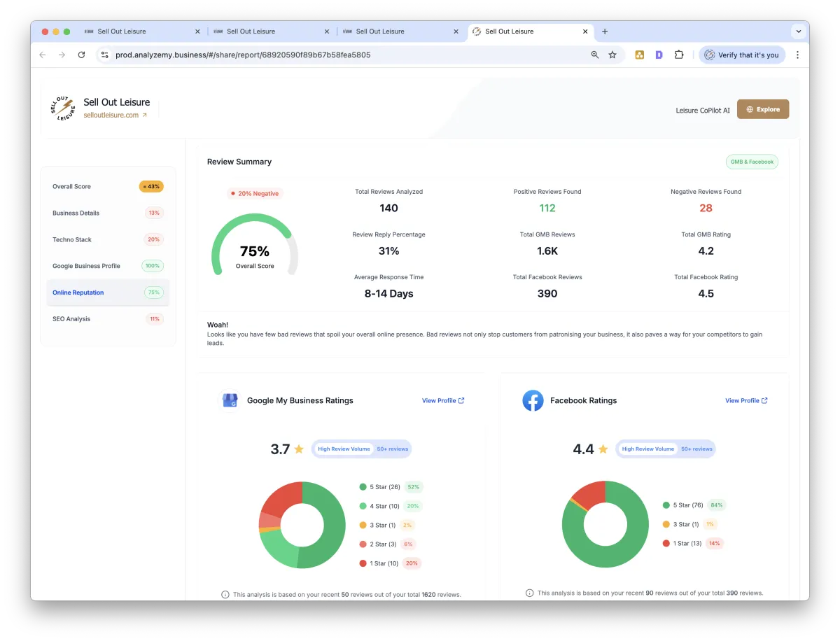Click 2 Star (3) legend entry
Image resolution: width=840 pixels, height=641 pixels.
(388, 544)
